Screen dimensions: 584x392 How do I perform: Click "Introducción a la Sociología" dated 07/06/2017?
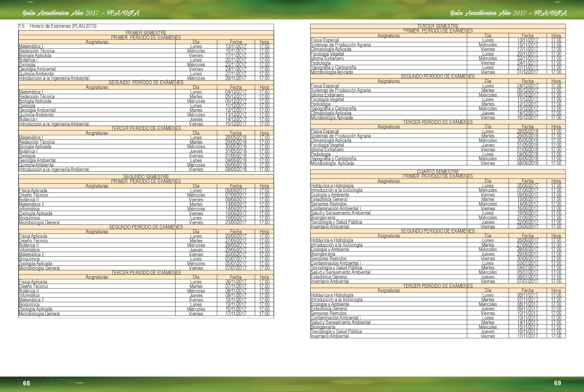(336, 190)
